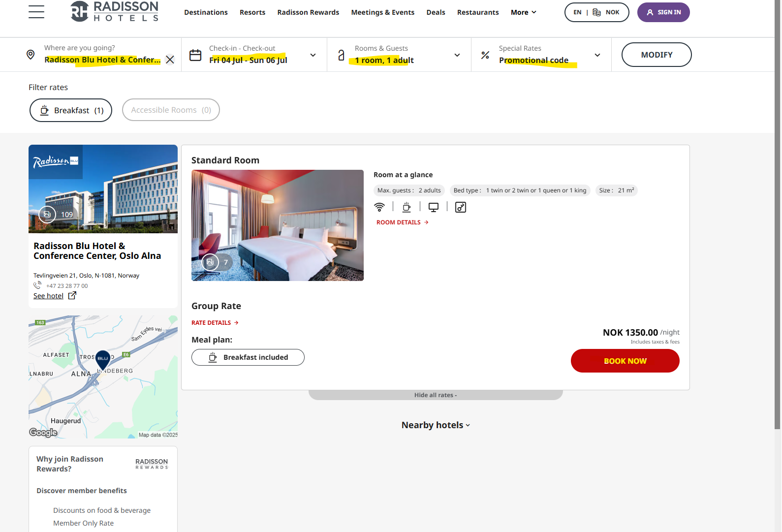Click the WiFi amenity icon
This screenshot has width=782, height=532.
tap(379, 207)
